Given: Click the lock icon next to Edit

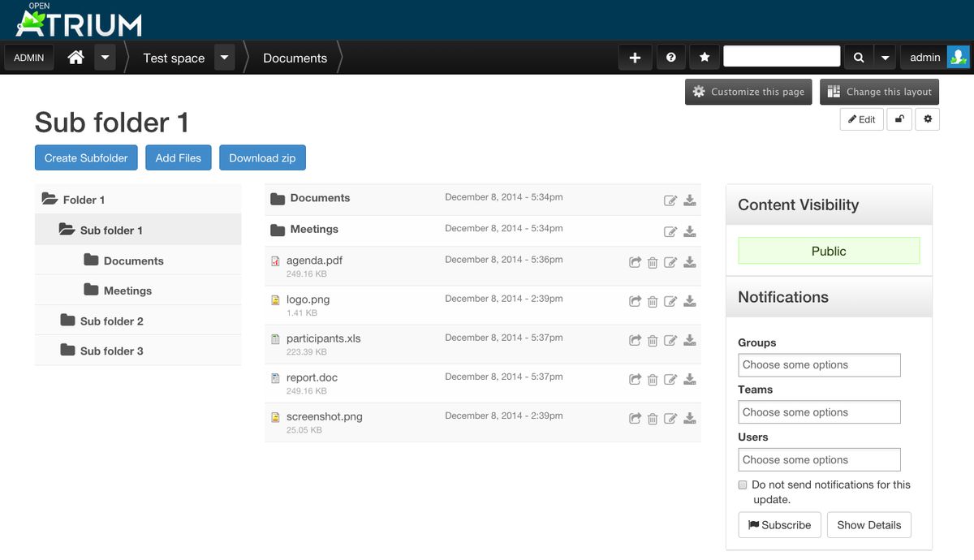Looking at the screenshot, I should (x=898, y=118).
